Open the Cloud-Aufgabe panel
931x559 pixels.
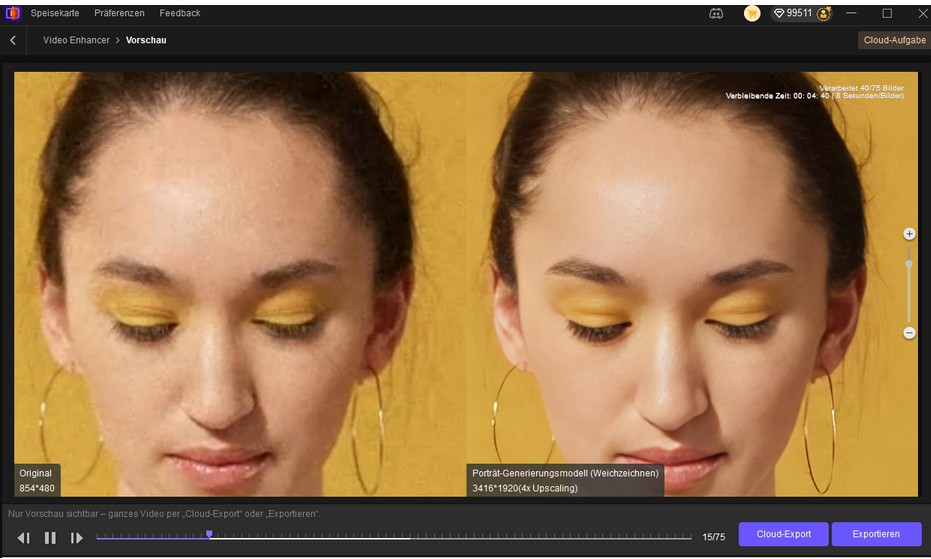click(893, 40)
